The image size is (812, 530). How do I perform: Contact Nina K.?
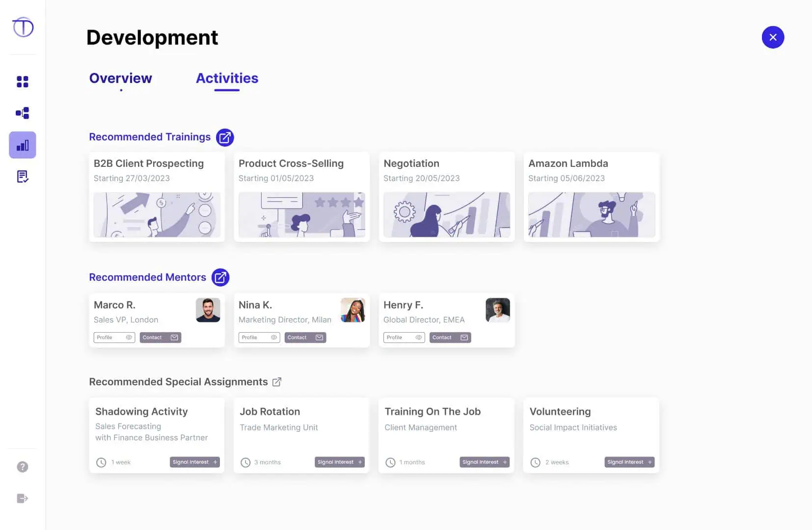pos(305,338)
